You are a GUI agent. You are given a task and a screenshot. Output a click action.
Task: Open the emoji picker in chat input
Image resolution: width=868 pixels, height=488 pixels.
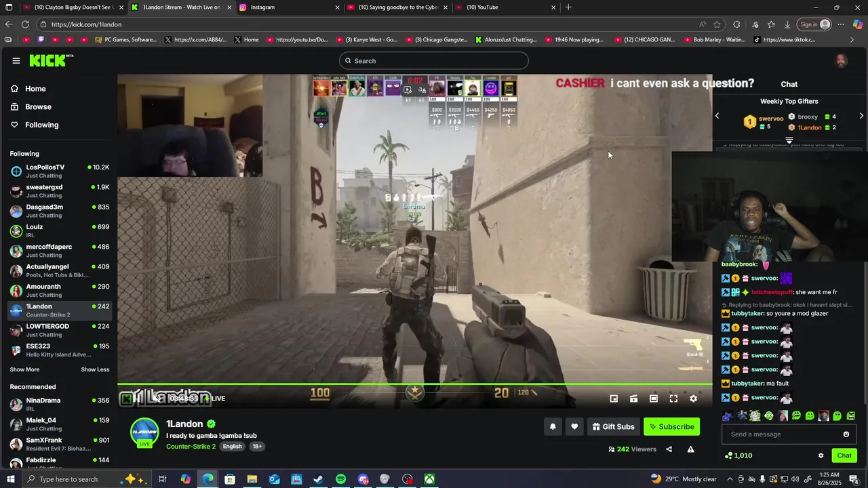pos(846,434)
